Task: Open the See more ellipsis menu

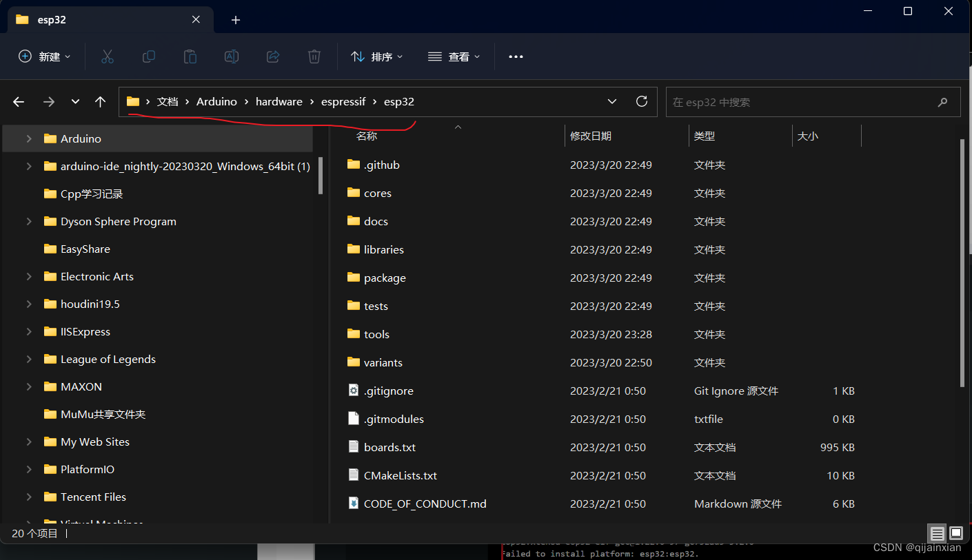Action: [x=516, y=56]
